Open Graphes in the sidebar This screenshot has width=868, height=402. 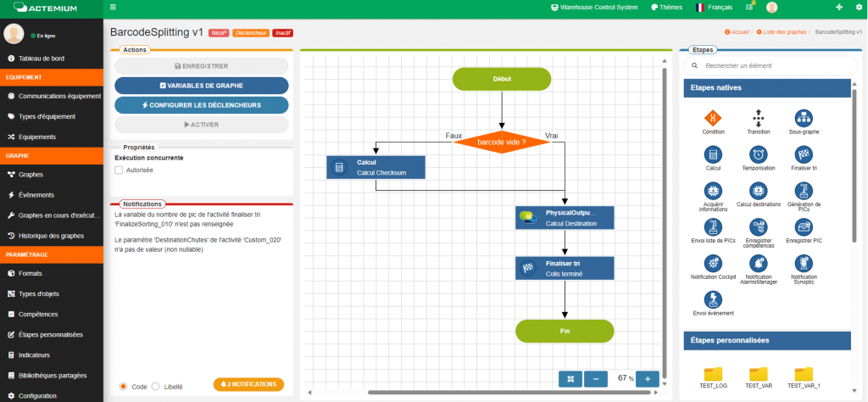point(31,175)
